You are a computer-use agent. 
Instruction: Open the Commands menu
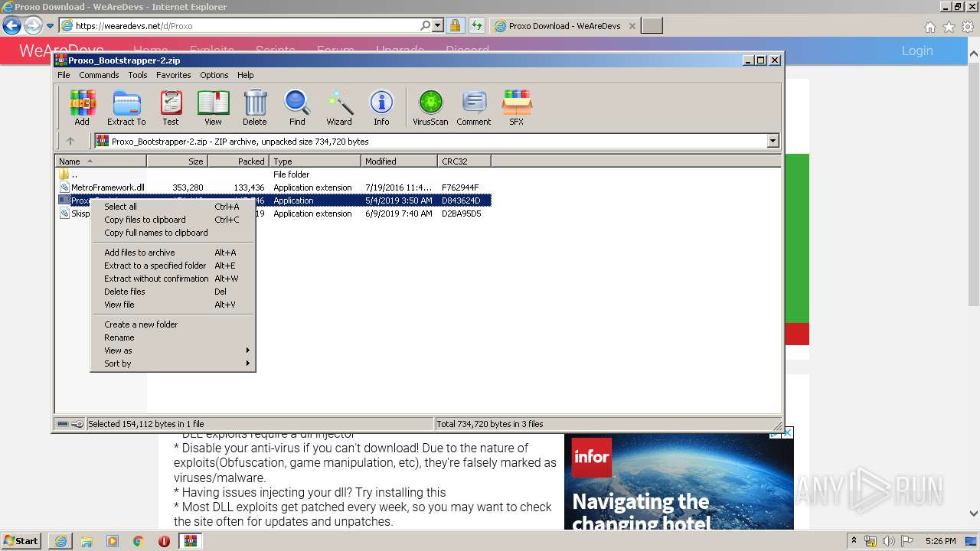pyautogui.click(x=99, y=75)
